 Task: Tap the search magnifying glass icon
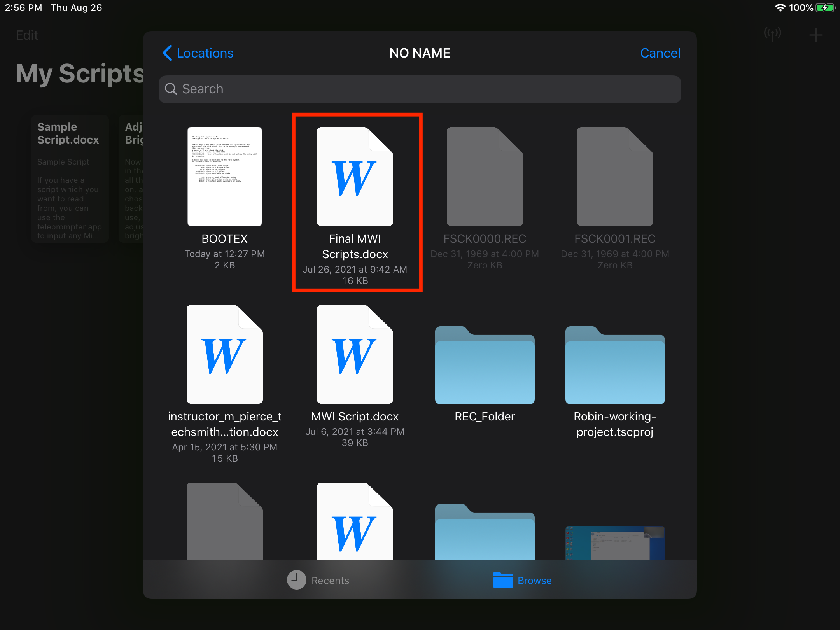(x=171, y=89)
